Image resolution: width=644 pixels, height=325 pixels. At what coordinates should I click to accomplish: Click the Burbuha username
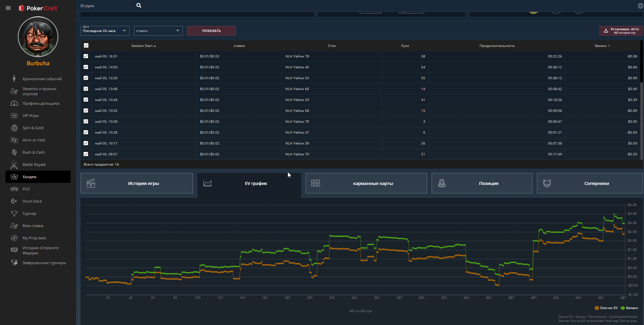[x=38, y=63]
